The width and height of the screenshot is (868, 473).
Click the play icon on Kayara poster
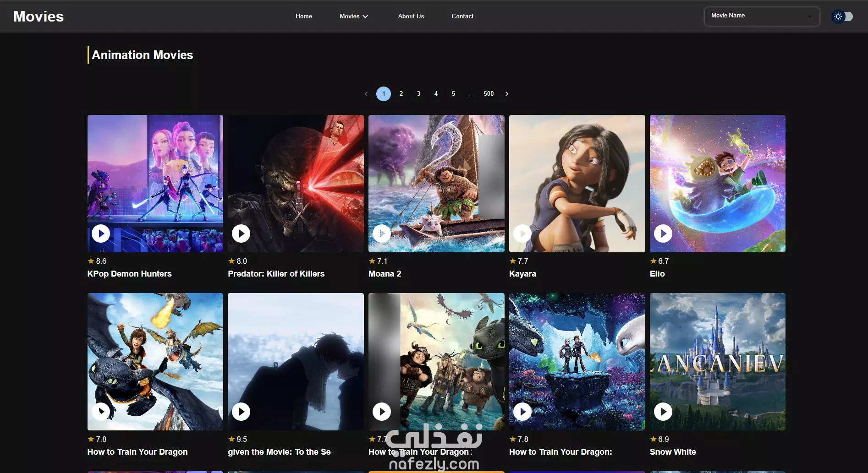click(522, 234)
